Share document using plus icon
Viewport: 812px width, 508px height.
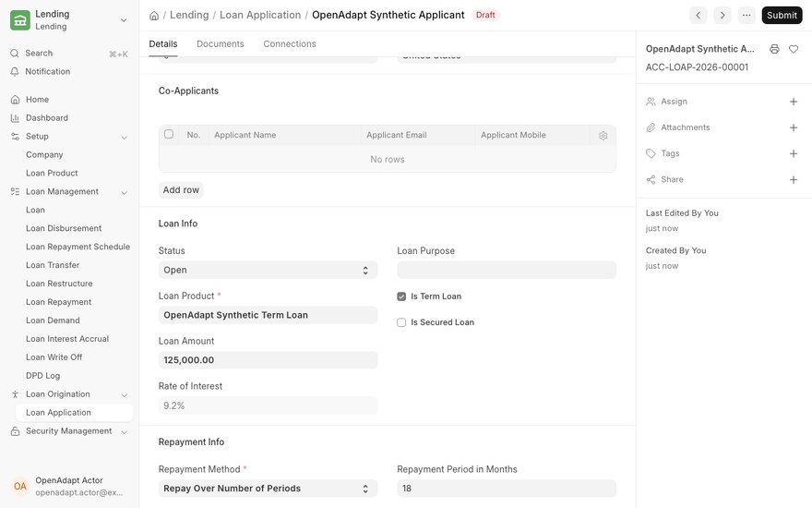(794, 180)
